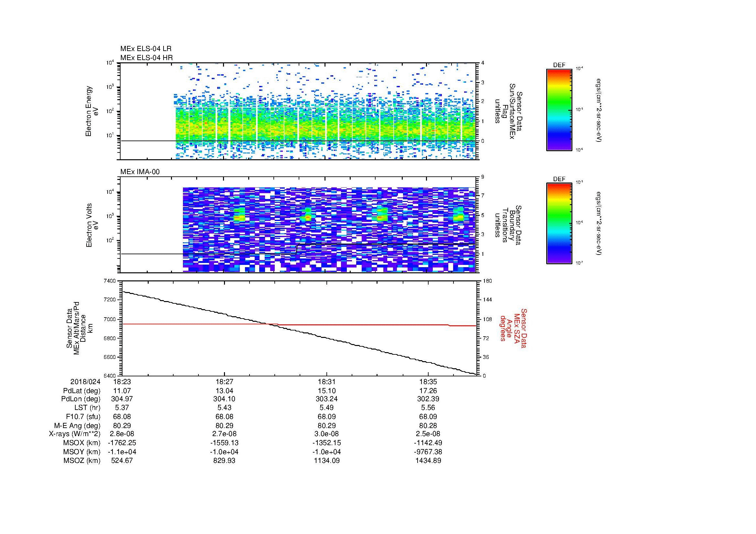Screen dimensions: 756x534
Task: Click the time tick label '18:23'
Action: point(122,382)
